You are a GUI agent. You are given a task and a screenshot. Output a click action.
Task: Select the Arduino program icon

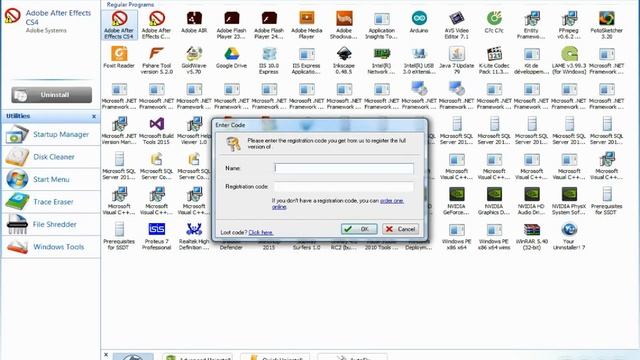419,22
